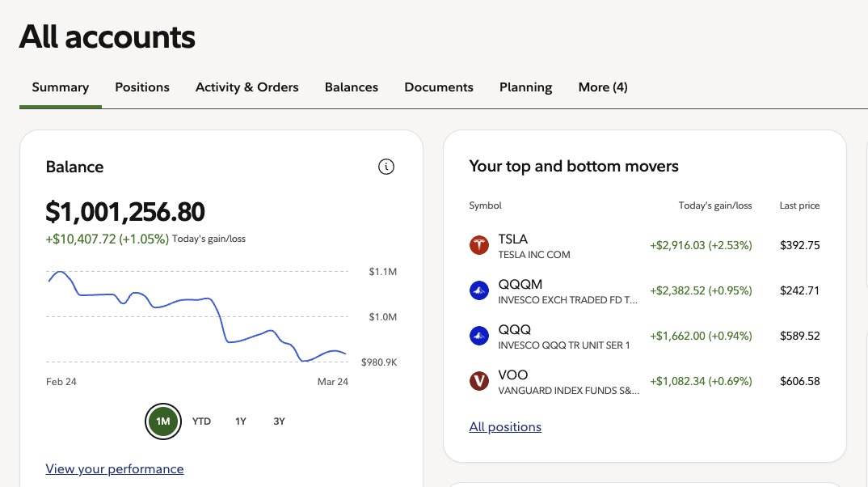This screenshot has width=868, height=487.
Task: Click the TSLA symbol text
Action: point(512,239)
